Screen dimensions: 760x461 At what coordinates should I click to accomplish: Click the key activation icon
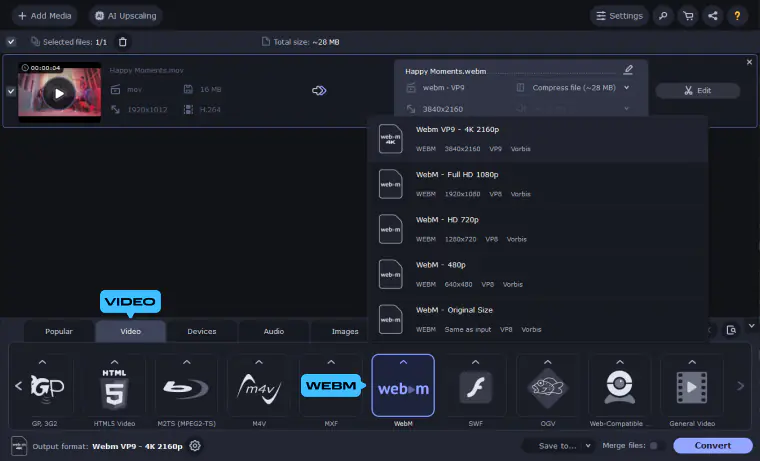point(663,16)
